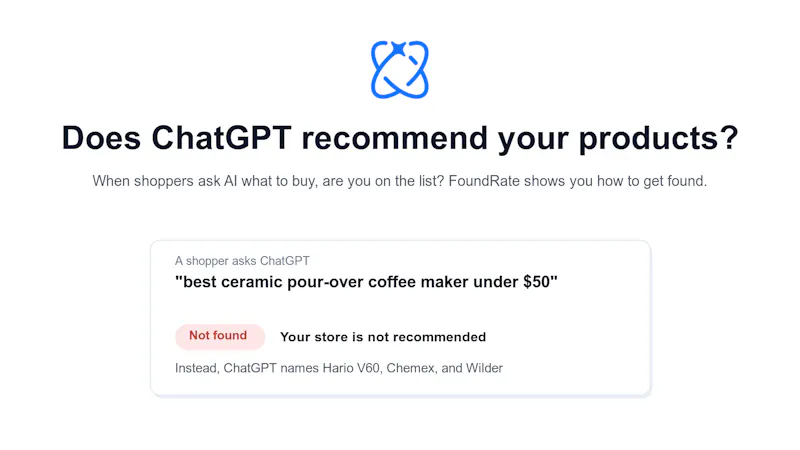Click the star sparkle inside the logo

tap(398, 49)
